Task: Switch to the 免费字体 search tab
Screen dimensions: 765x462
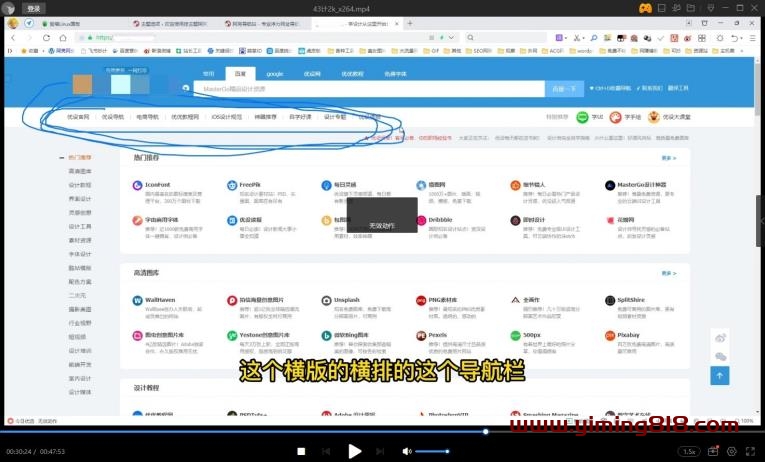Action: [x=395, y=74]
